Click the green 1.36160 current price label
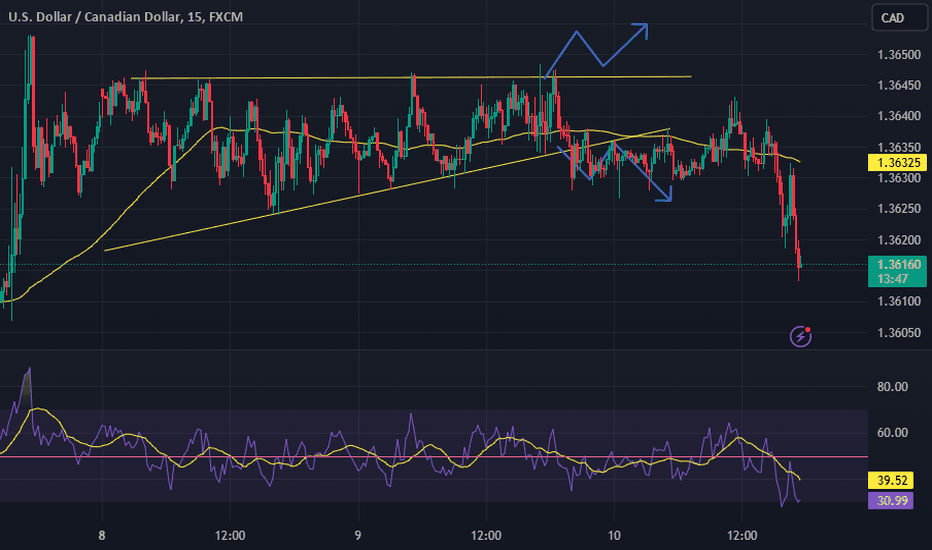This screenshot has height=550, width=932. (898, 264)
